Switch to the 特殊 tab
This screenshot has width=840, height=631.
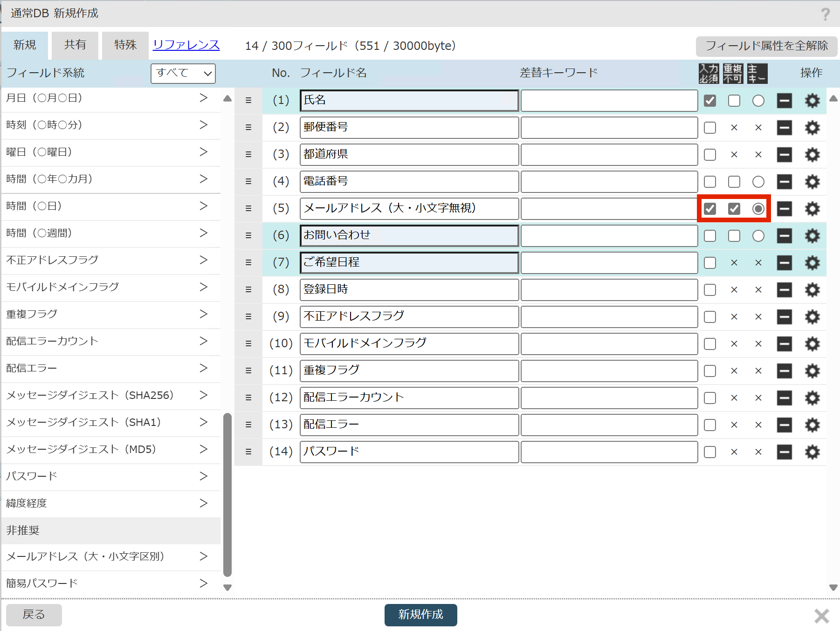tap(125, 45)
